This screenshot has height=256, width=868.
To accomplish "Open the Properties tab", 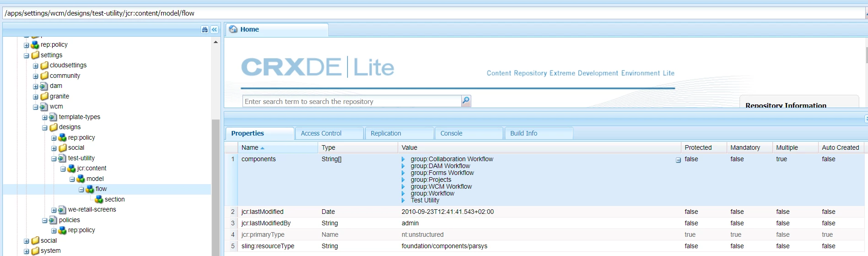I will 259,133.
